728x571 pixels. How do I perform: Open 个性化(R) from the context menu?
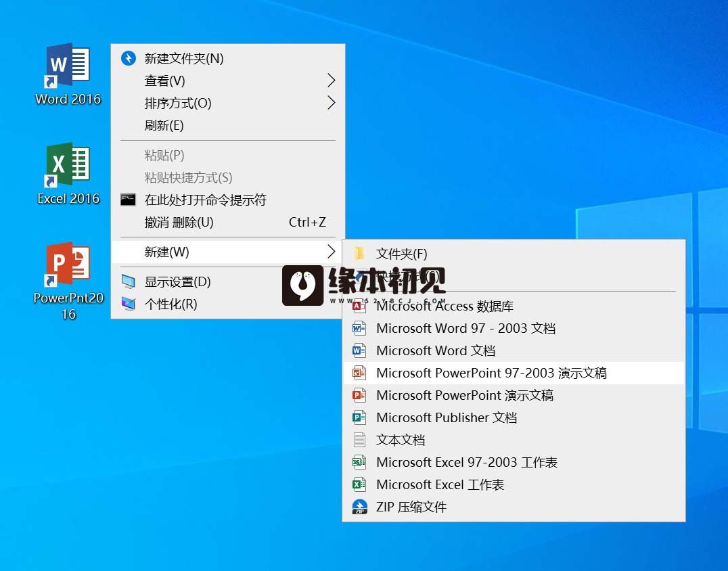coord(228,304)
